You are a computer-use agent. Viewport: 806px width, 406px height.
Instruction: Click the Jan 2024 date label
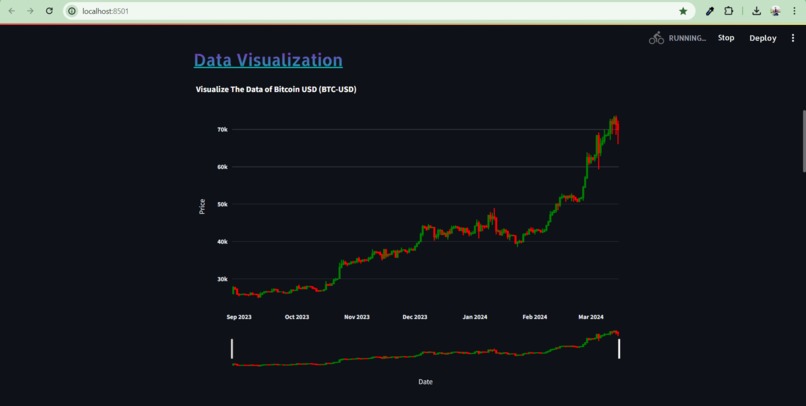tap(475, 317)
